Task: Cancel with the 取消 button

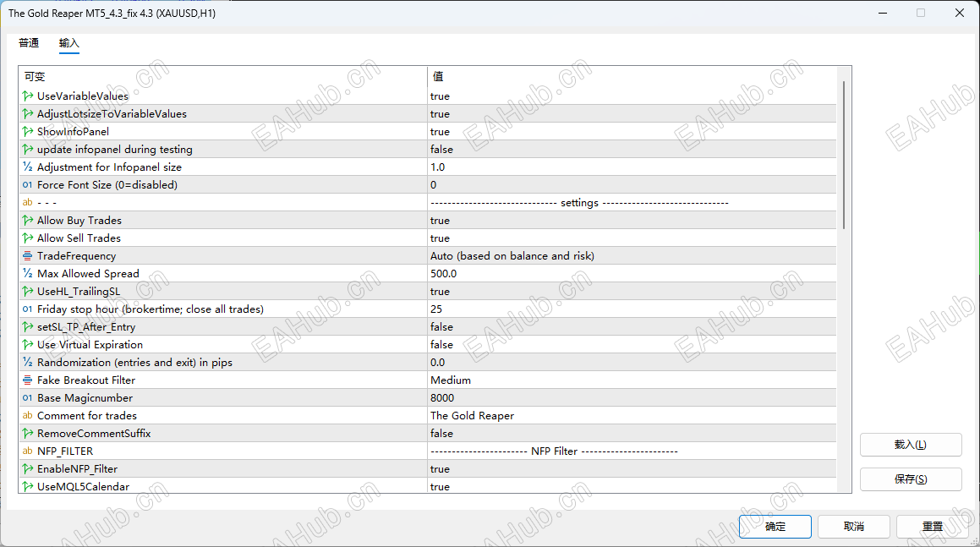Action: click(854, 527)
